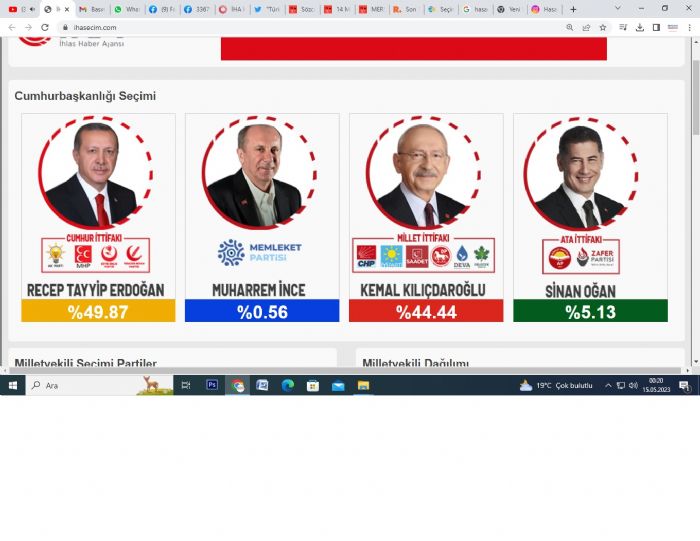The image size is (700, 541).
Task: Launch Photoshop from the taskbar
Action: [x=212, y=385]
